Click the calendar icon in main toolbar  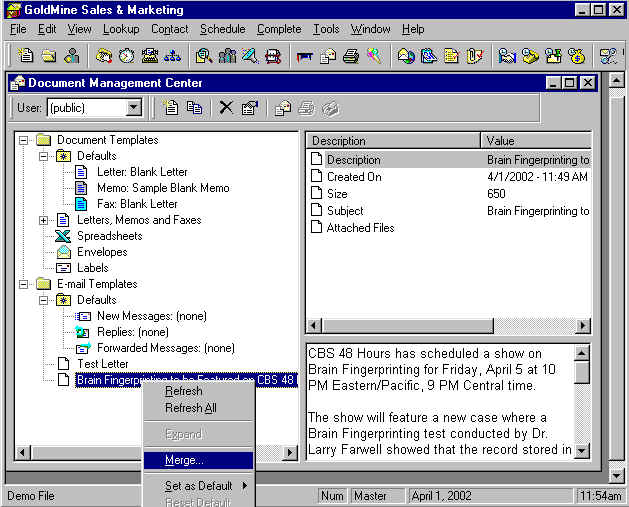coord(429,56)
